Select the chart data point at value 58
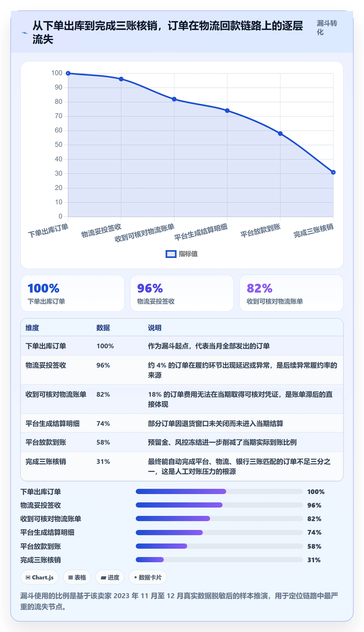 280,134
